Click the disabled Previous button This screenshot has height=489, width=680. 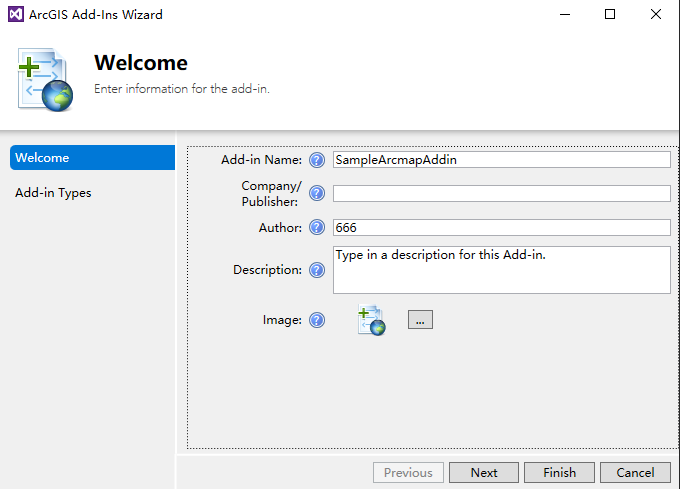408,473
